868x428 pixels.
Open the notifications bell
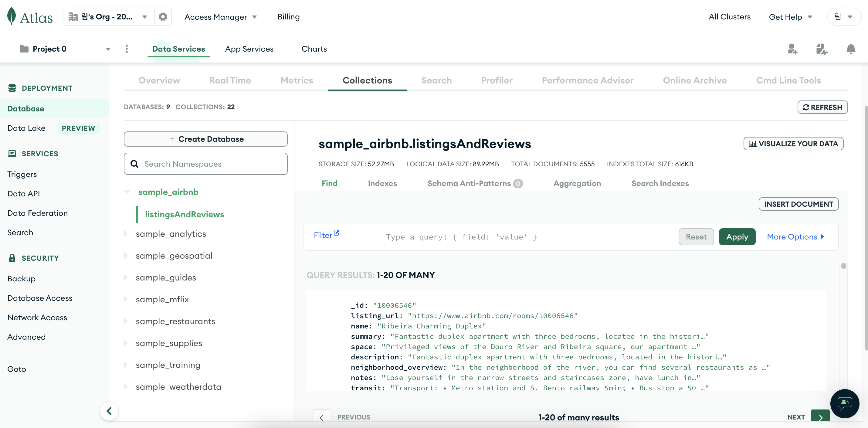851,49
